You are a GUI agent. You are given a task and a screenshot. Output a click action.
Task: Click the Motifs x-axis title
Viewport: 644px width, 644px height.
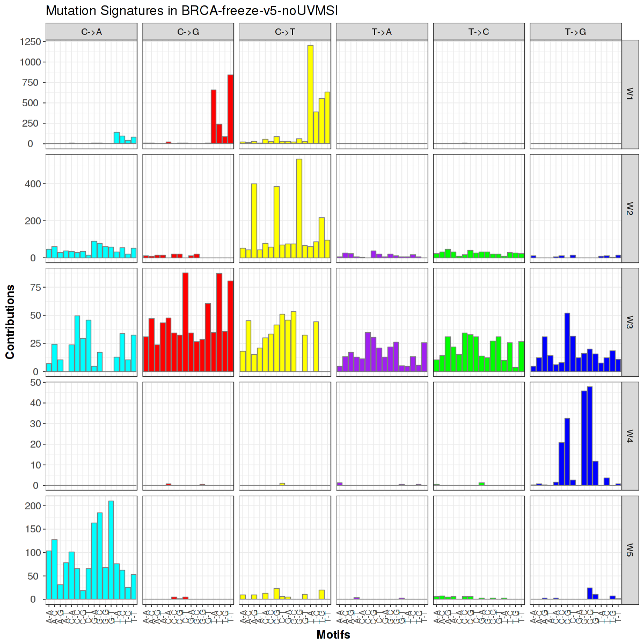pyautogui.click(x=333, y=635)
